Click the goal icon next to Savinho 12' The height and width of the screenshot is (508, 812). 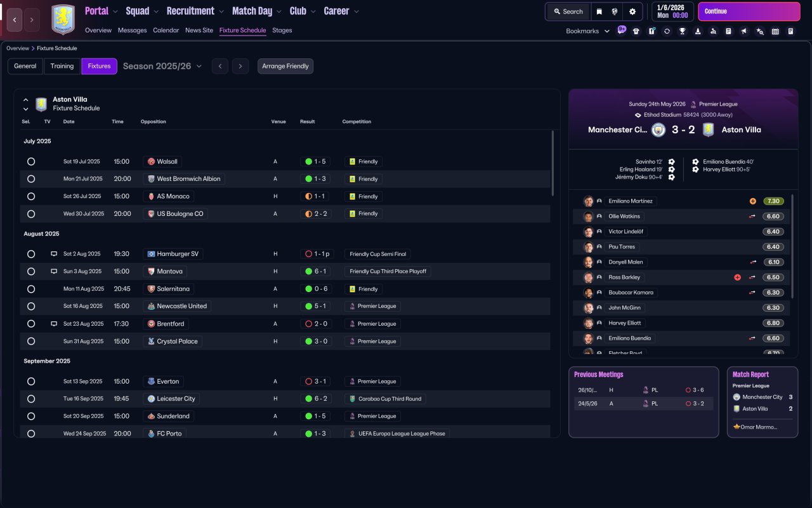(672, 162)
